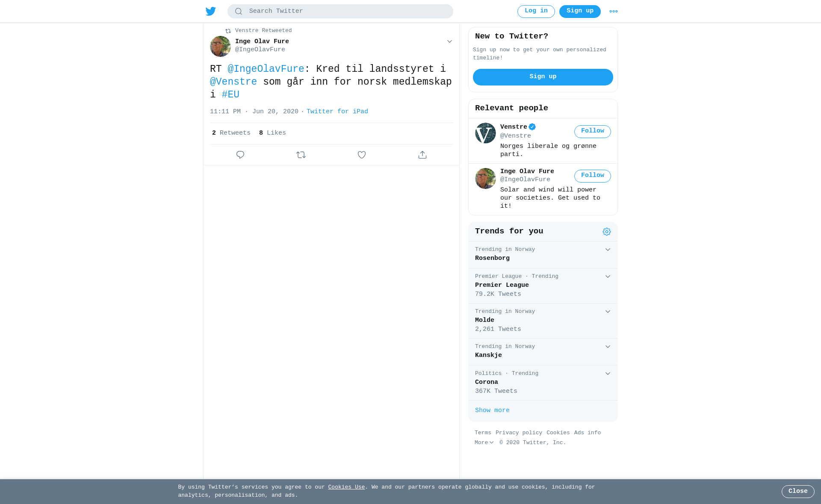Click the share tweet icon

point(422,155)
